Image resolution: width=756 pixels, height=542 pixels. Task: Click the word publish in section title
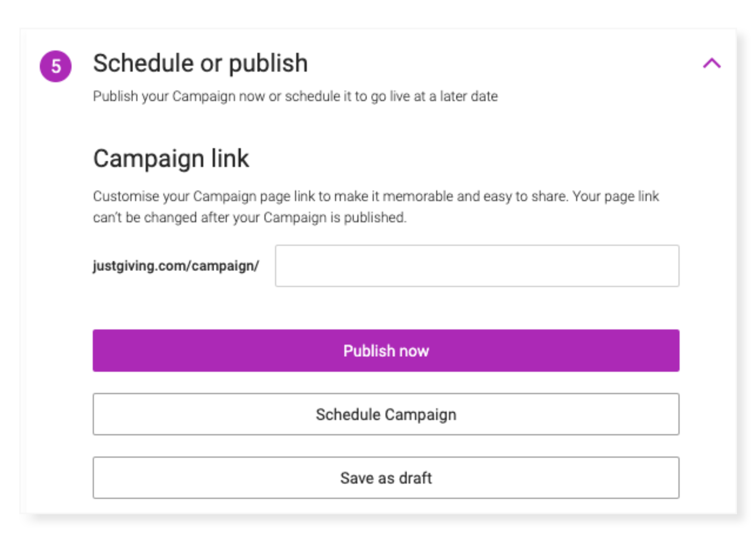coord(268,64)
